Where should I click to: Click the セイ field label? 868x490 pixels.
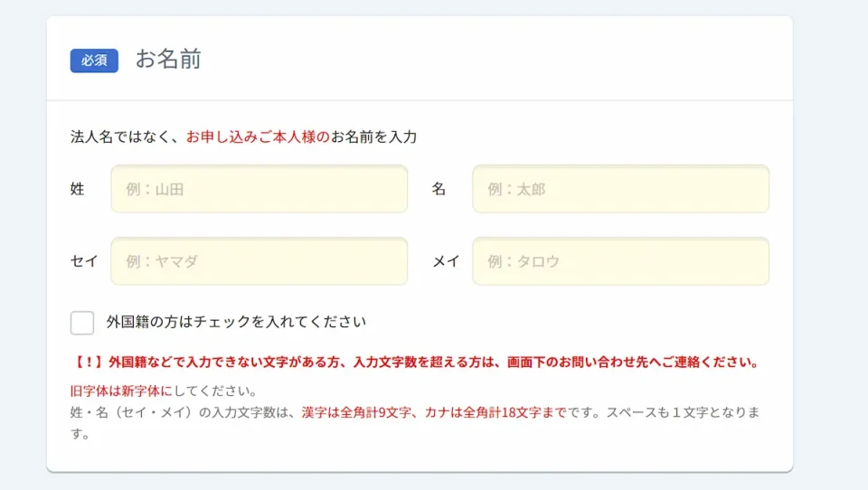coord(84,261)
